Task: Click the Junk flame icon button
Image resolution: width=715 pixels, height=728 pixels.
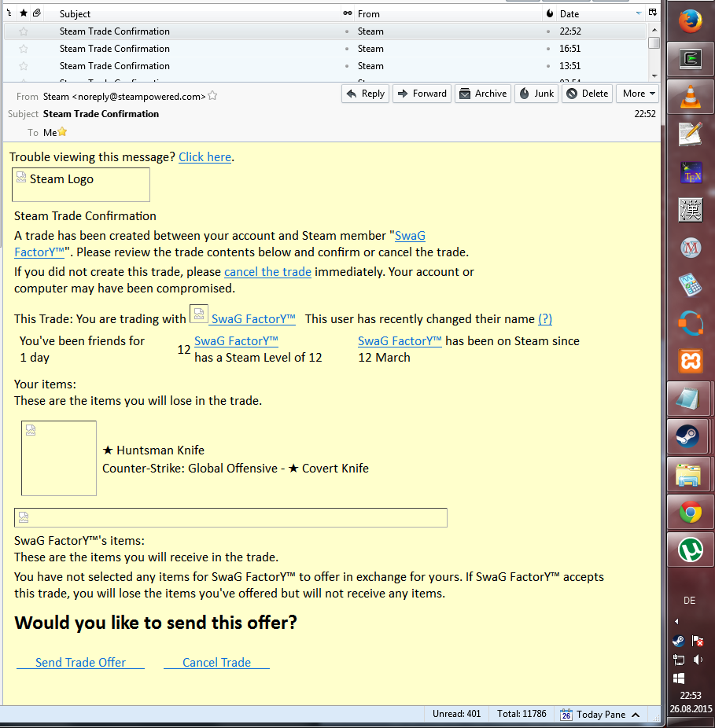Action: [x=536, y=94]
